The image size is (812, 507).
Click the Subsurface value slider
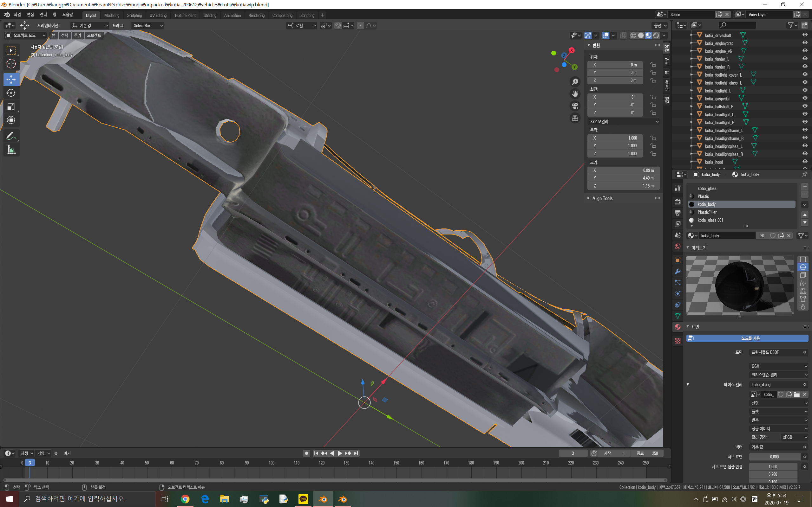(774, 457)
